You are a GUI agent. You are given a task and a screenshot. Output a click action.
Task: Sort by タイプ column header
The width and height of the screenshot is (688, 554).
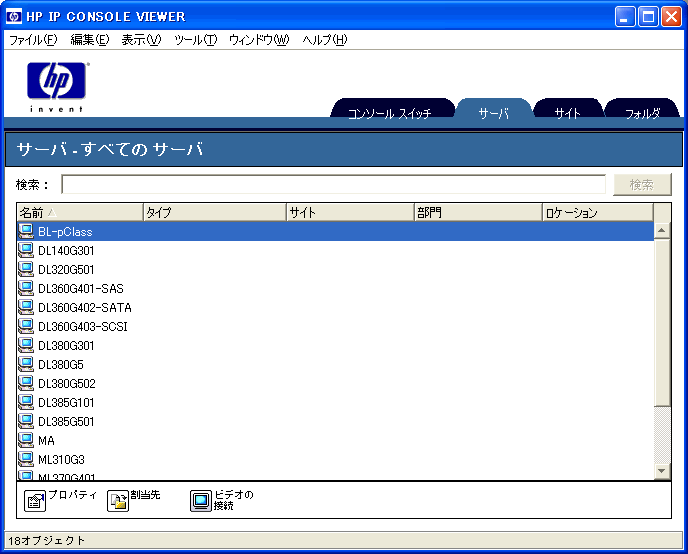tap(215, 212)
